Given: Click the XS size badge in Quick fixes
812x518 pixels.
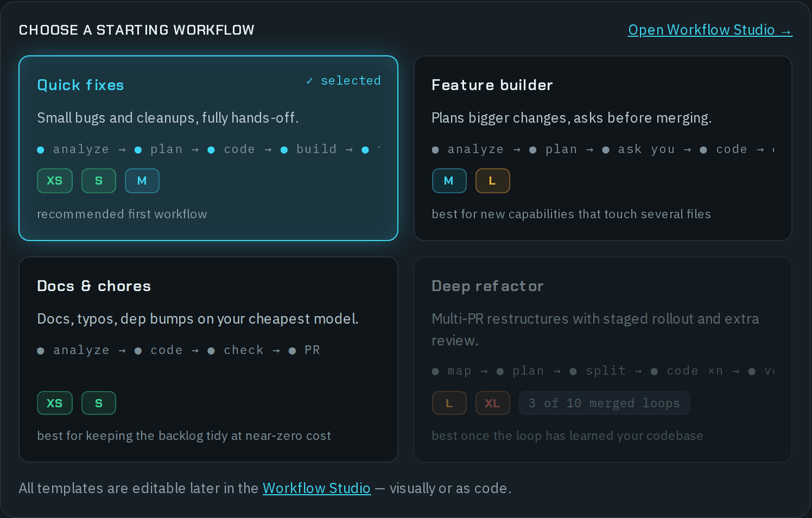Looking at the screenshot, I should (55, 181).
